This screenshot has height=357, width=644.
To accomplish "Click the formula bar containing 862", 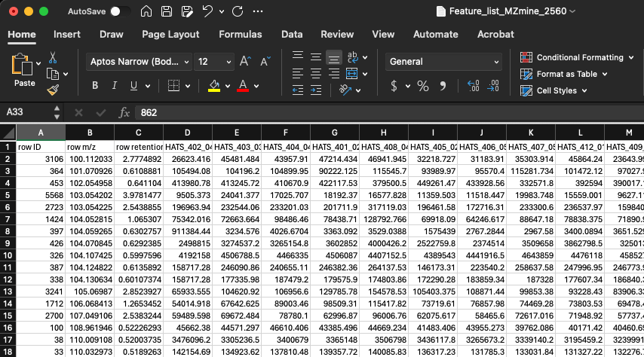I will [x=389, y=112].
